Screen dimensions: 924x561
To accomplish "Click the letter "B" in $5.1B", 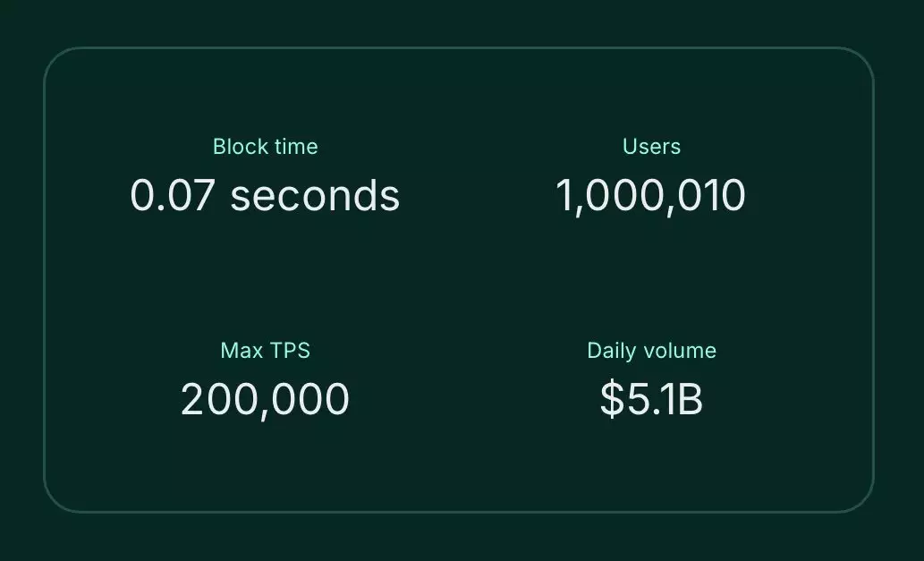I will pyautogui.click(x=690, y=399).
